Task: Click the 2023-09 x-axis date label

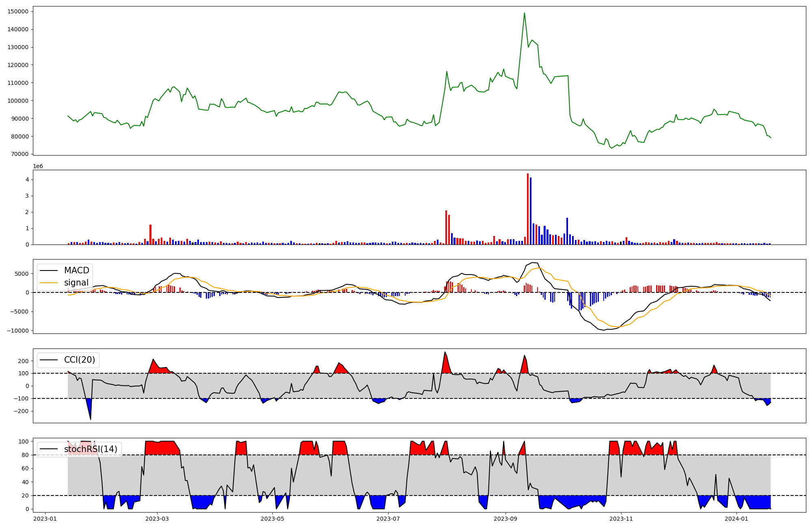Action: [x=505, y=519]
